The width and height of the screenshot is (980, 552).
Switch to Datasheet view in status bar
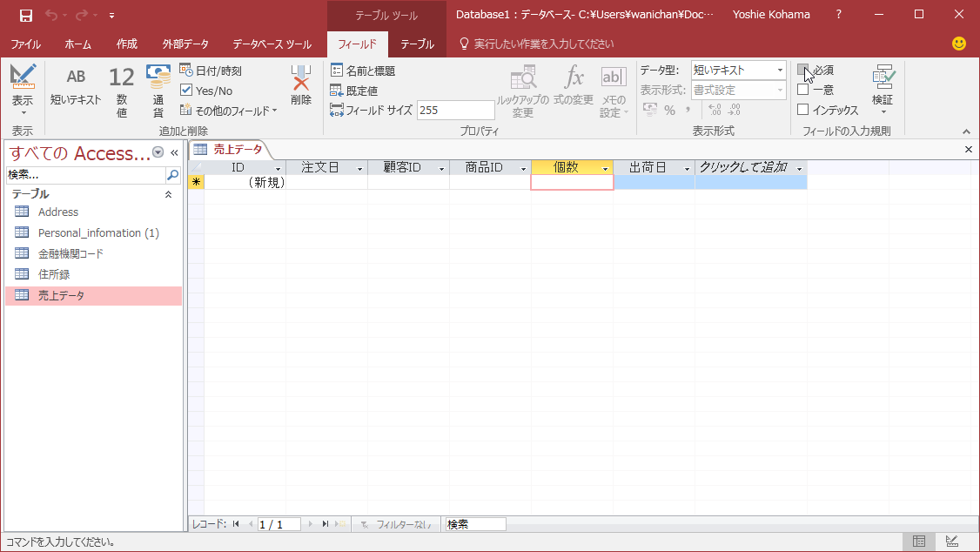point(919,542)
